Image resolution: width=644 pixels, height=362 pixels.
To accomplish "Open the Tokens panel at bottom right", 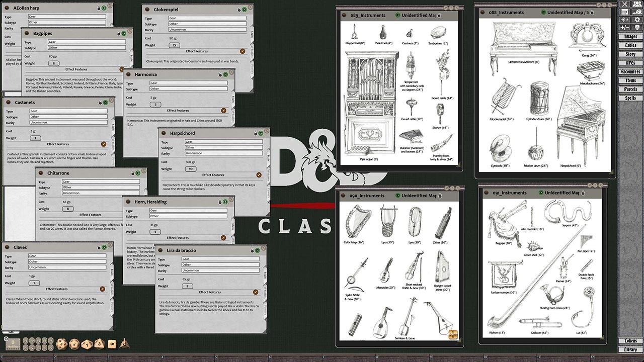I will click(630, 340).
